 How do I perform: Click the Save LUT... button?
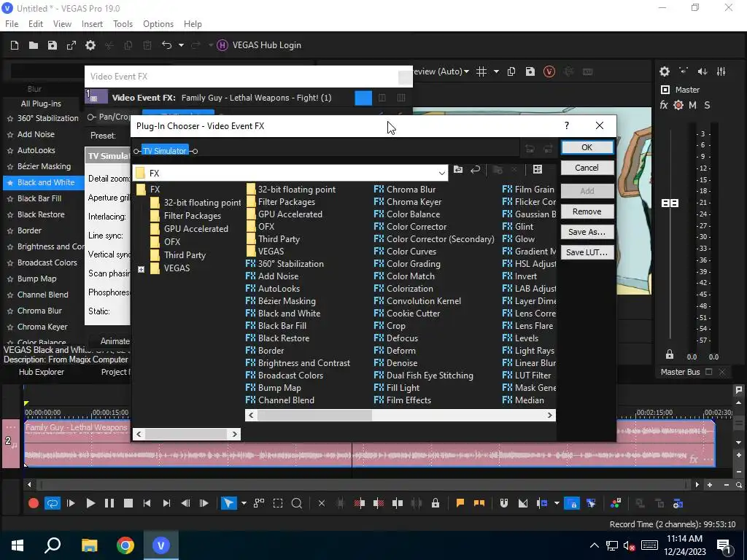click(x=587, y=252)
